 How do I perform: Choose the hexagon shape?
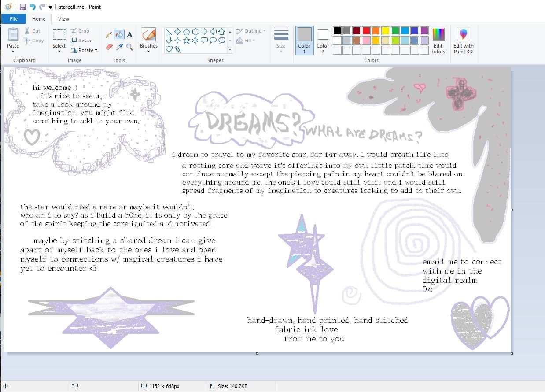pos(195,32)
